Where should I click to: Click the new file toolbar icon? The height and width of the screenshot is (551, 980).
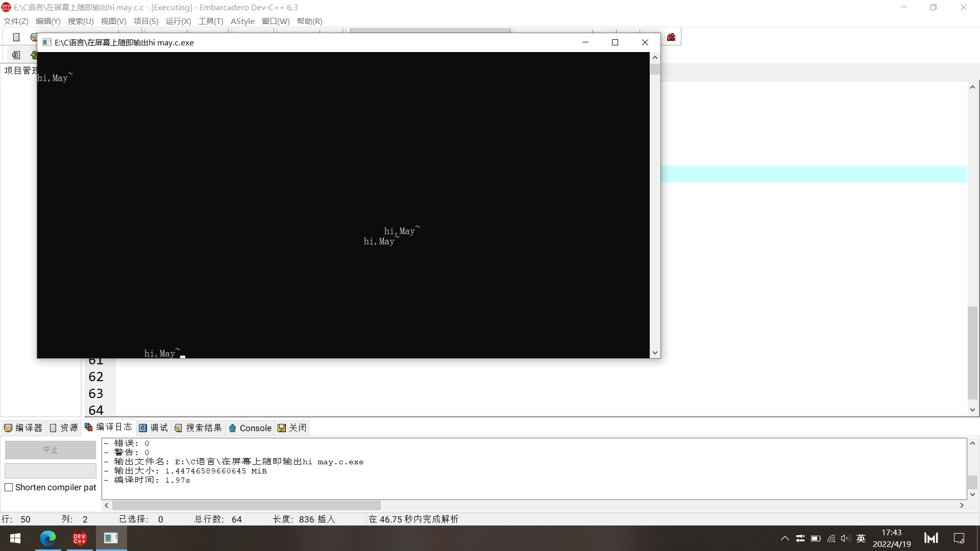16,37
